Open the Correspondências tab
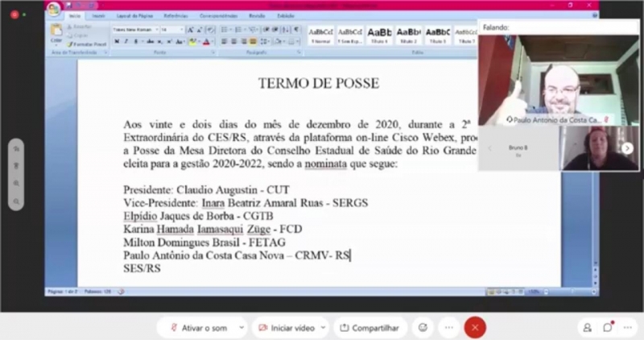This screenshot has height=340, width=644. [218, 16]
